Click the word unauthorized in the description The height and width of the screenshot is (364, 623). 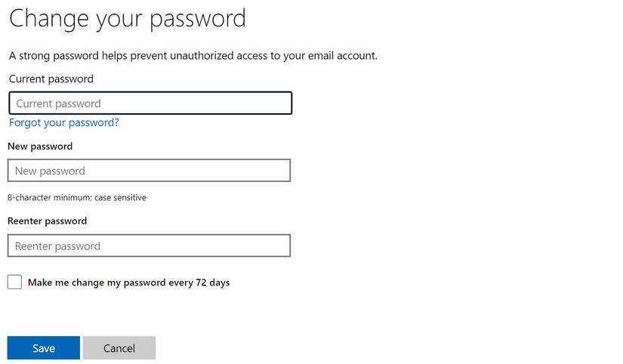pyautogui.click(x=202, y=56)
